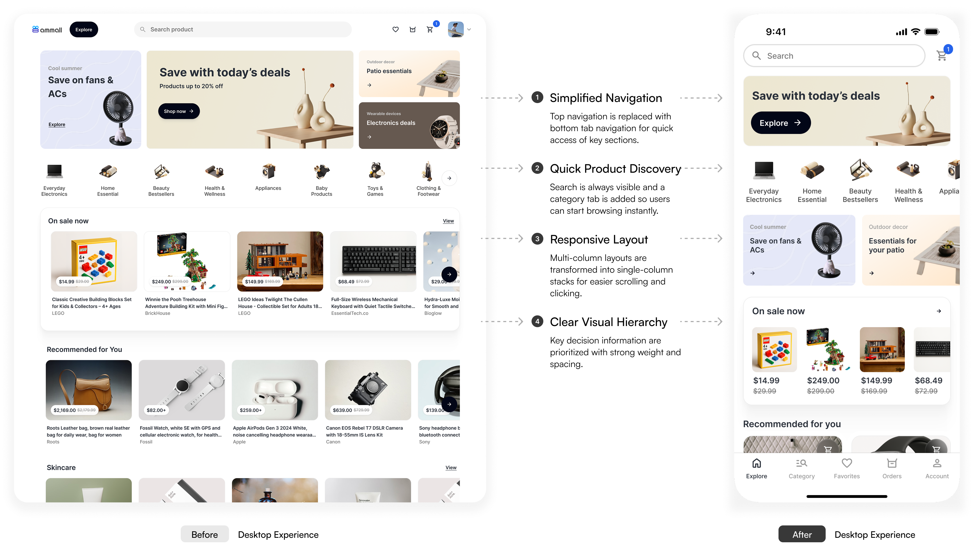Screen dimensions: 980x558
Task: Select mobile Beauty Bestsellers category
Action: (860, 182)
